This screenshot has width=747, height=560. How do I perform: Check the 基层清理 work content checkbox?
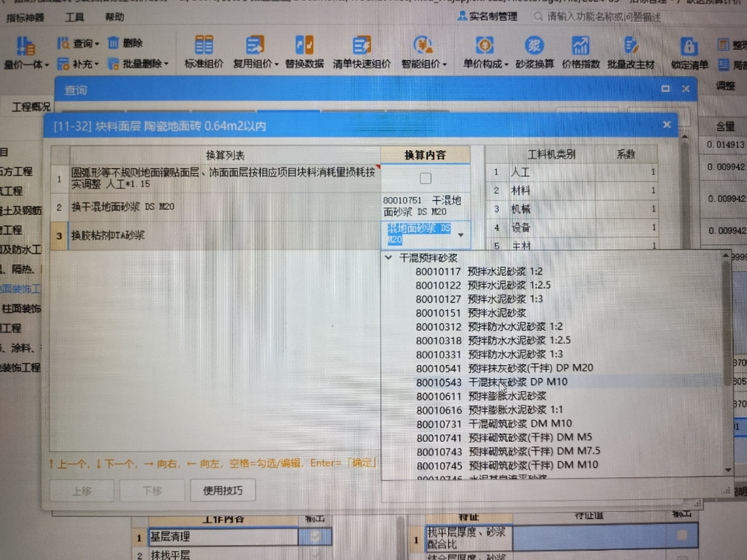[315, 537]
